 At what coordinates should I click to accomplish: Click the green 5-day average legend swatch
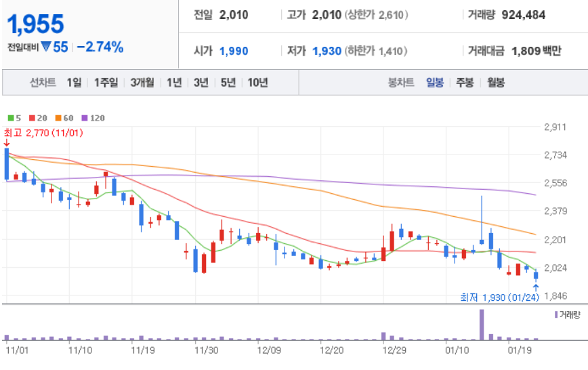11,118
